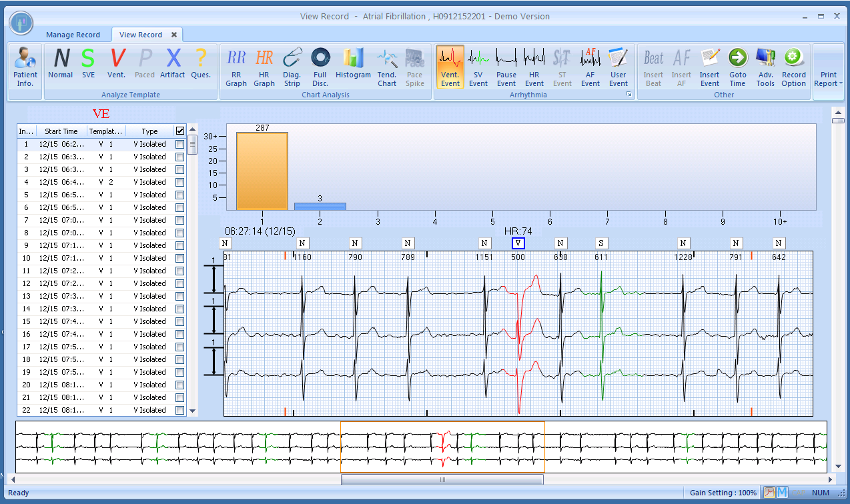The width and height of the screenshot is (850, 504).
Task: Select the orange template 1 histogram bar
Action: click(262, 171)
